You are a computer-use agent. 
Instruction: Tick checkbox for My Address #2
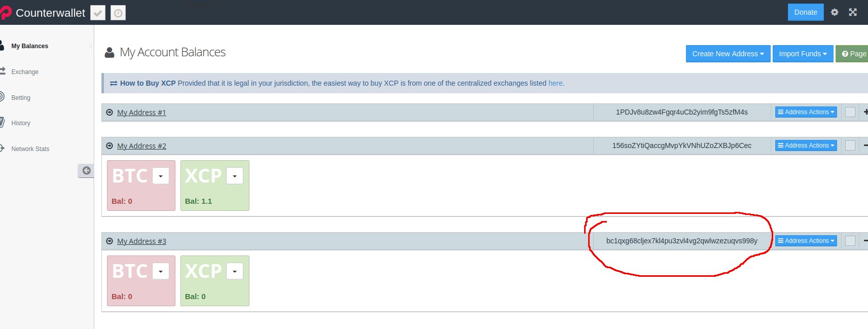[850, 145]
